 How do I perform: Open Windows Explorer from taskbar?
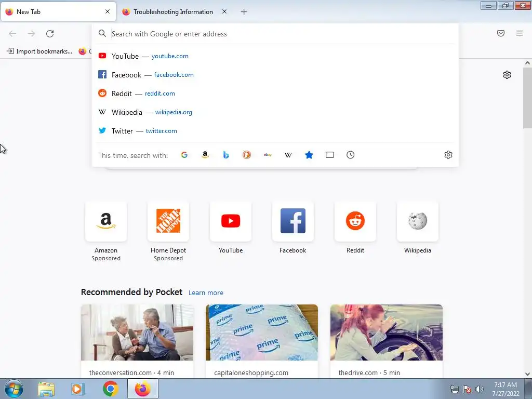pyautogui.click(x=46, y=389)
